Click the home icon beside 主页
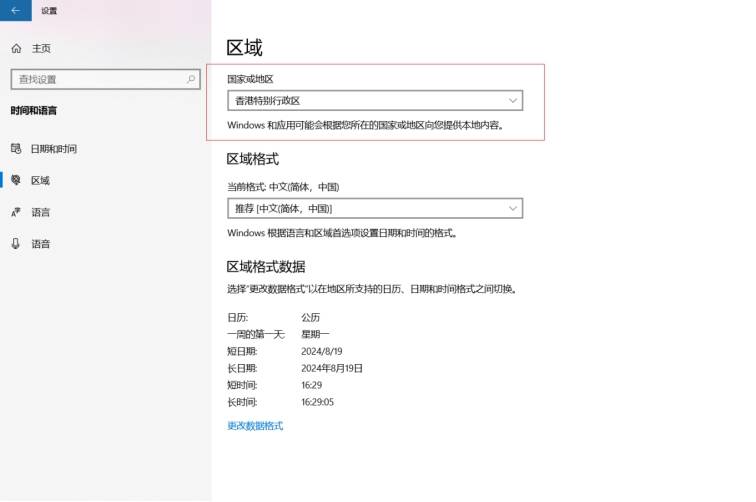Viewport: 756px width, 502px height. tap(15, 48)
